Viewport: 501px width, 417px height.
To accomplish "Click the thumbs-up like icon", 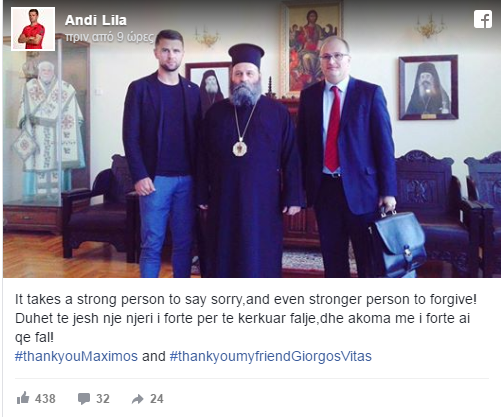I will point(23,398).
